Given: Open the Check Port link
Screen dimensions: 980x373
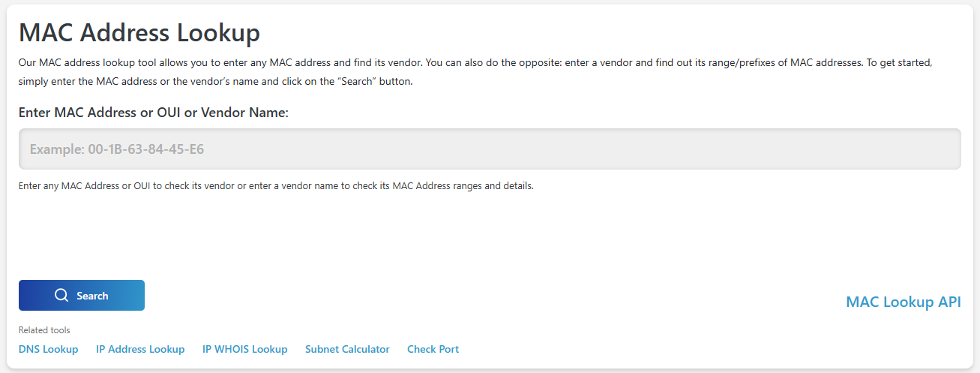Looking at the screenshot, I should pyautogui.click(x=433, y=349).
